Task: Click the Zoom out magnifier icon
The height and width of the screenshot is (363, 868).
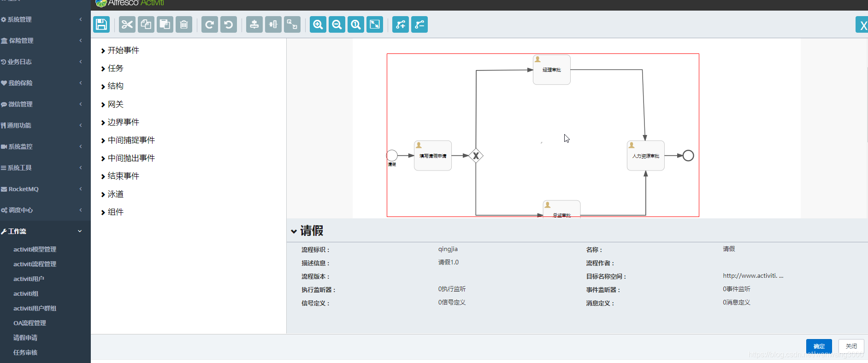Action: click(x=337, y=24)
